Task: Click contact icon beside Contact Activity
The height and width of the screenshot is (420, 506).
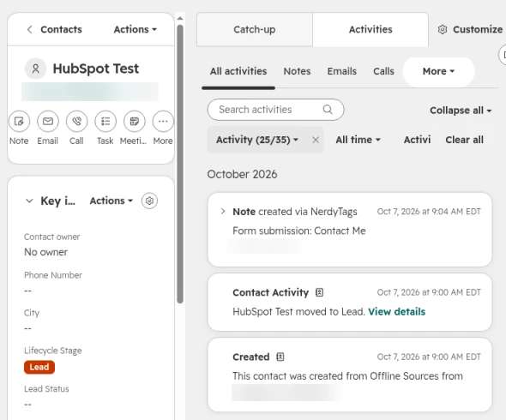Action: [319, 292]
